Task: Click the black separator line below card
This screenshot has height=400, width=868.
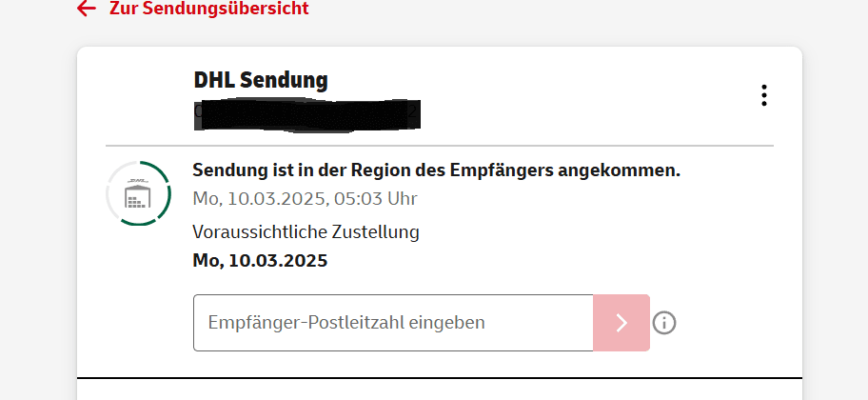Action: pos(440,378)
